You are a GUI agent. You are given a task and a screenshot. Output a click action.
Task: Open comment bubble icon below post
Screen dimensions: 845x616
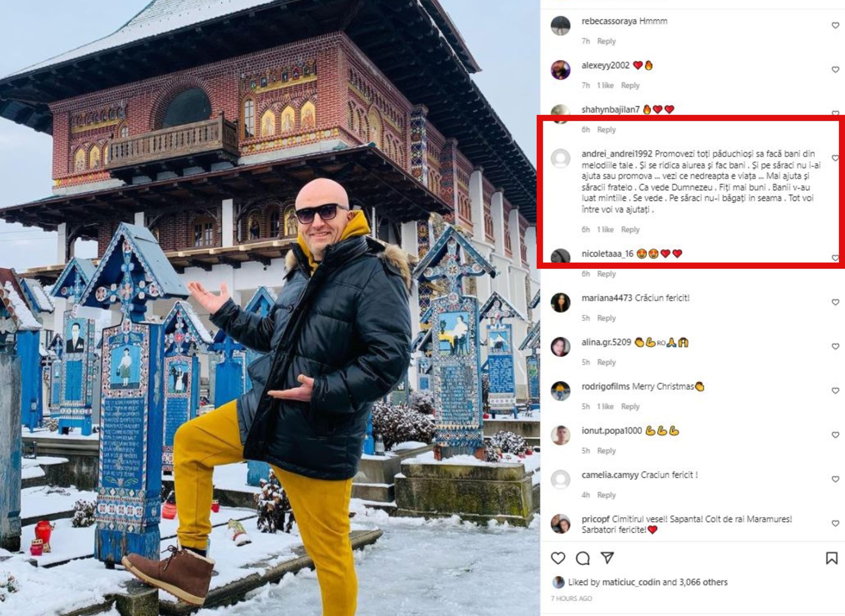[x=583, y=558]
